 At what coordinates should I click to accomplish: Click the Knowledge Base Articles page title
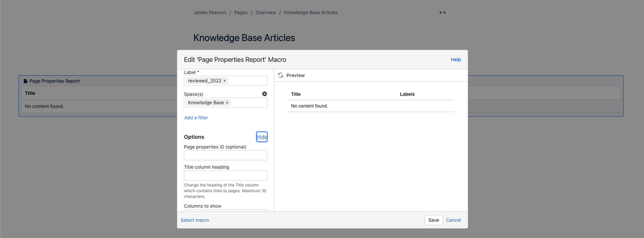coord(244,38)
